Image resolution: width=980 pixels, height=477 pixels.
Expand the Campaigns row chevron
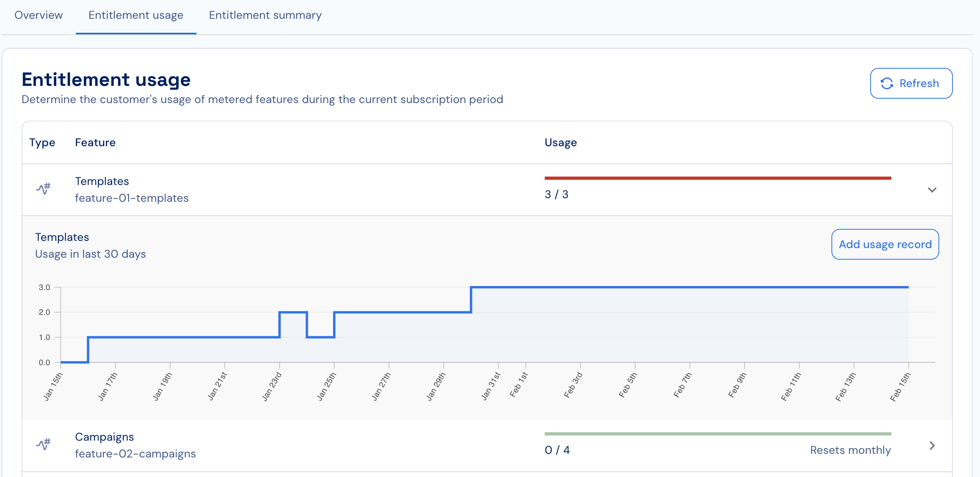click(x=932, y=445)
